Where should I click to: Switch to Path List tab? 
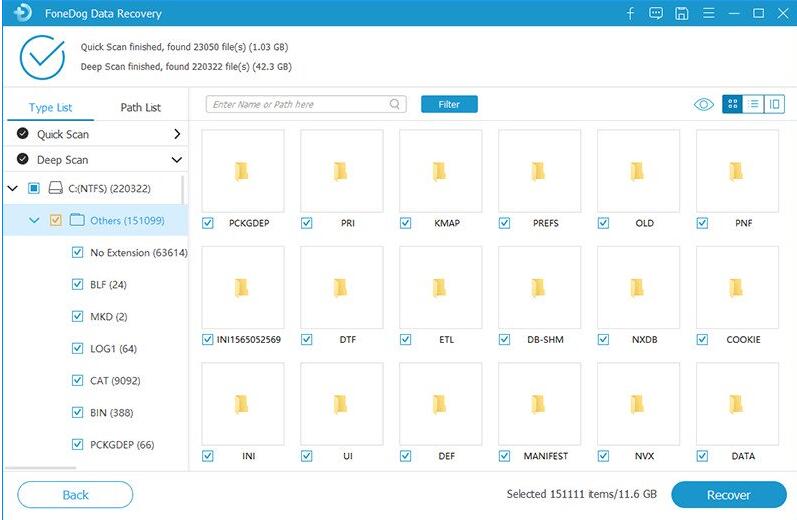tap(140, 107)
